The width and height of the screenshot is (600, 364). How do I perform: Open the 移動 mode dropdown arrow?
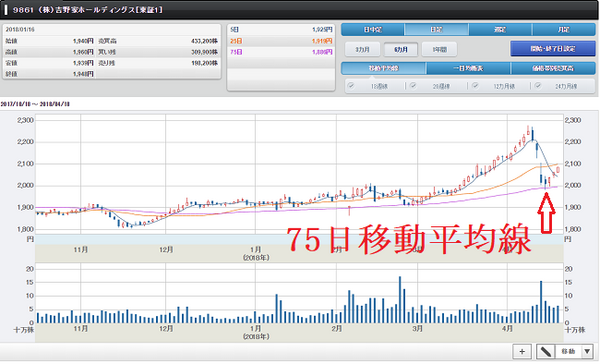pos(587,351)
